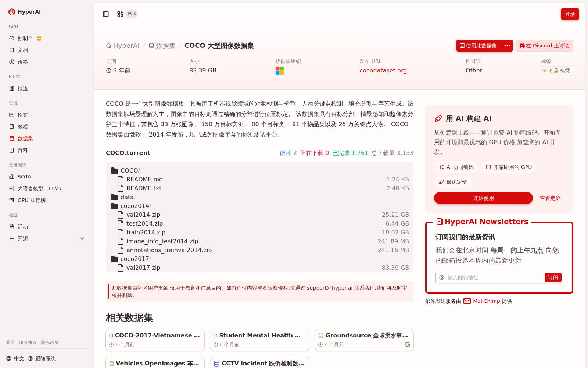This screenshot has height=368, width=588.
Task: Open the cocodataset.org link
Action: click(383, 70)
